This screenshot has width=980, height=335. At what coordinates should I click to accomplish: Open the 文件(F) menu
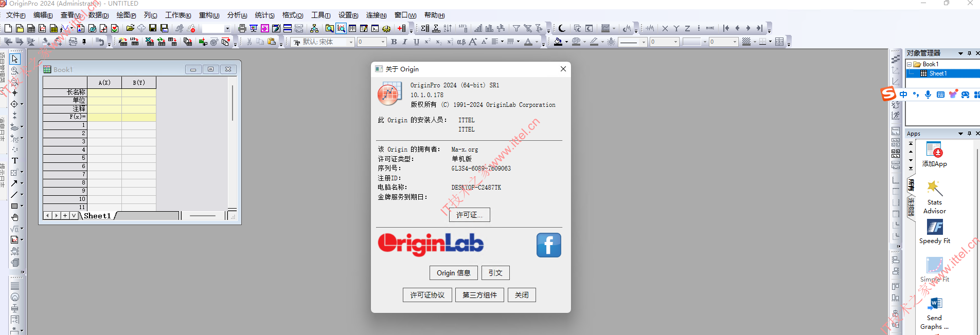pyautogui.click(x=16, y=15)
